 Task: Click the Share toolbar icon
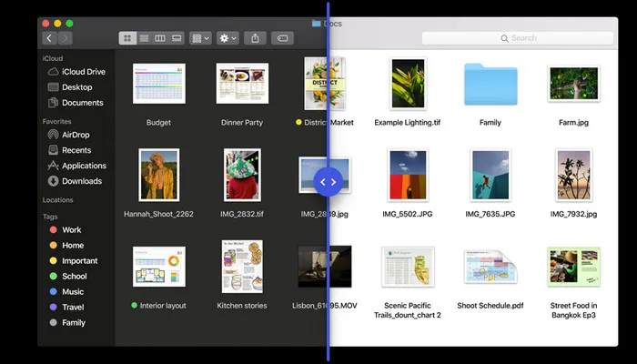tap(255, 38)
